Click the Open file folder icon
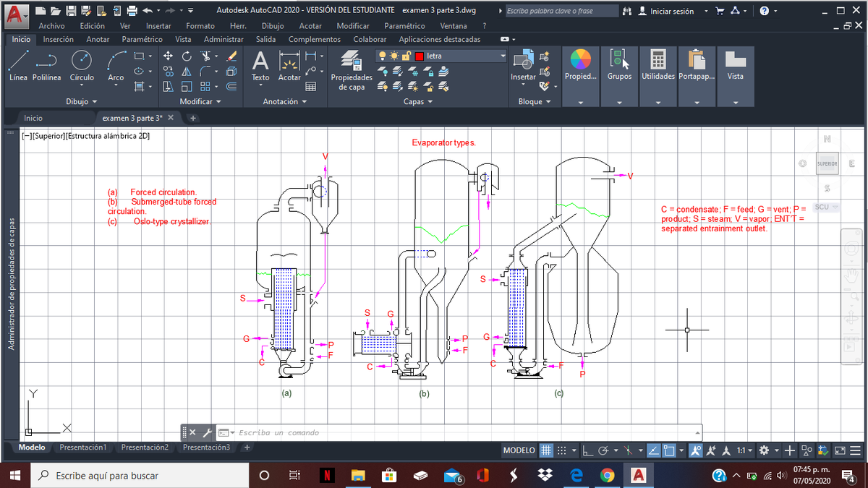This screenshot has height=488, width=868. pyautogui.click(x=57, y=11)
